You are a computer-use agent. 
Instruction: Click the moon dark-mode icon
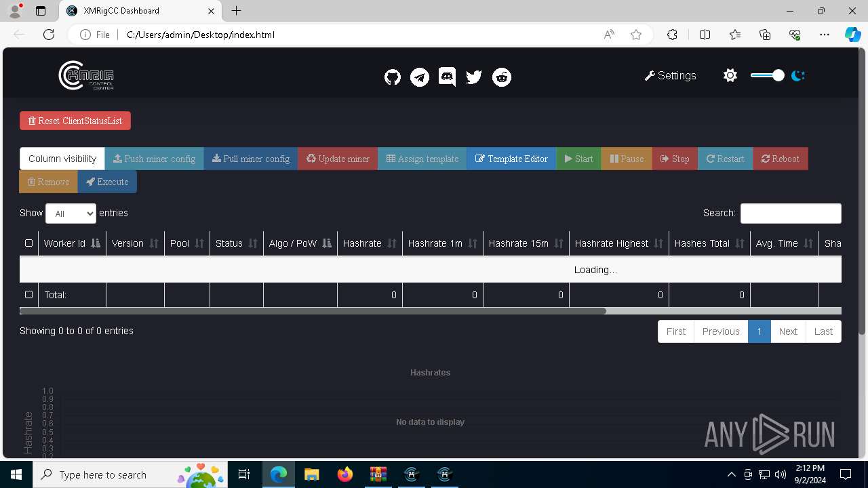click(x=798, y=75)
